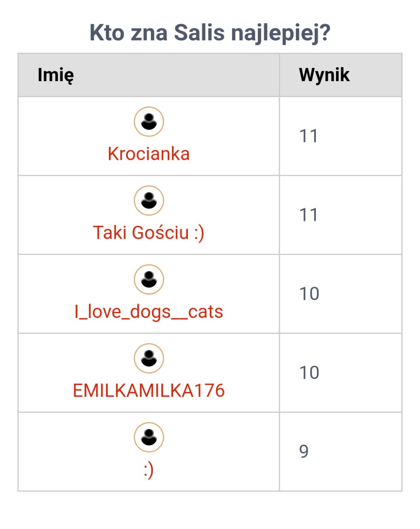Click the avatar above the :) username
This screenshot has width=420, height=529.
[149, 437]
